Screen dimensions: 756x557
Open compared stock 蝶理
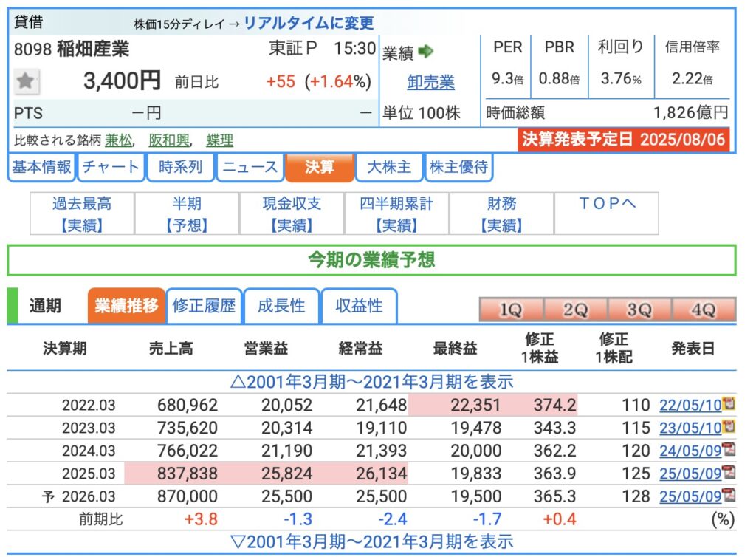(220, 140)
